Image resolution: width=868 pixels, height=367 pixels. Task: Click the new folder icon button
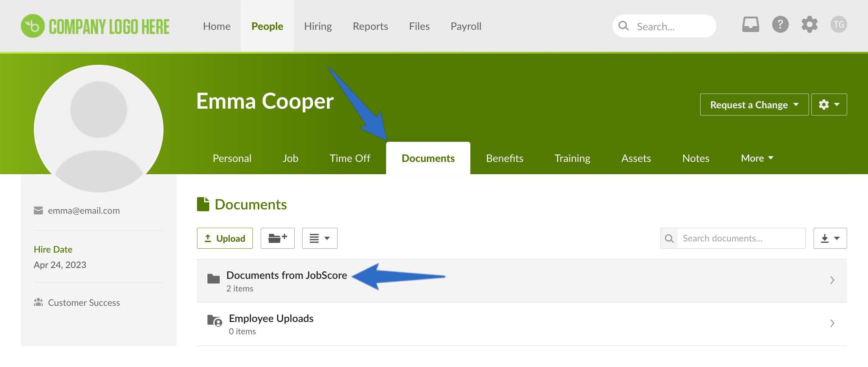tap(278, 238)
